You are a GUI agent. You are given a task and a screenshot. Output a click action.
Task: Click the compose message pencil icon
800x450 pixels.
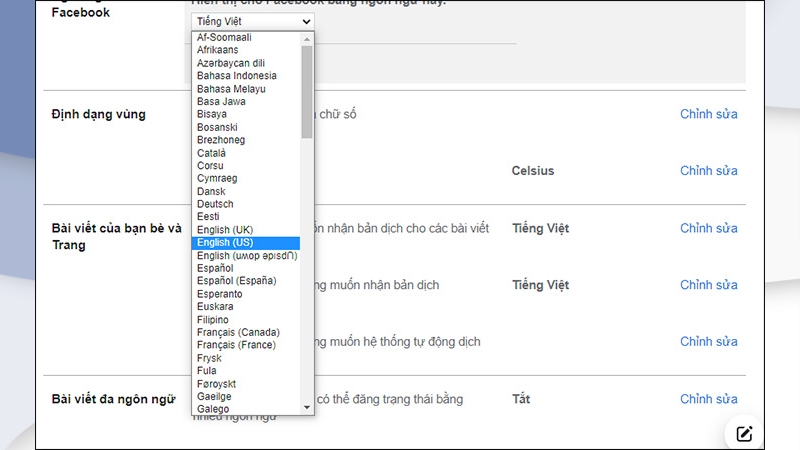tap(744, 434)
